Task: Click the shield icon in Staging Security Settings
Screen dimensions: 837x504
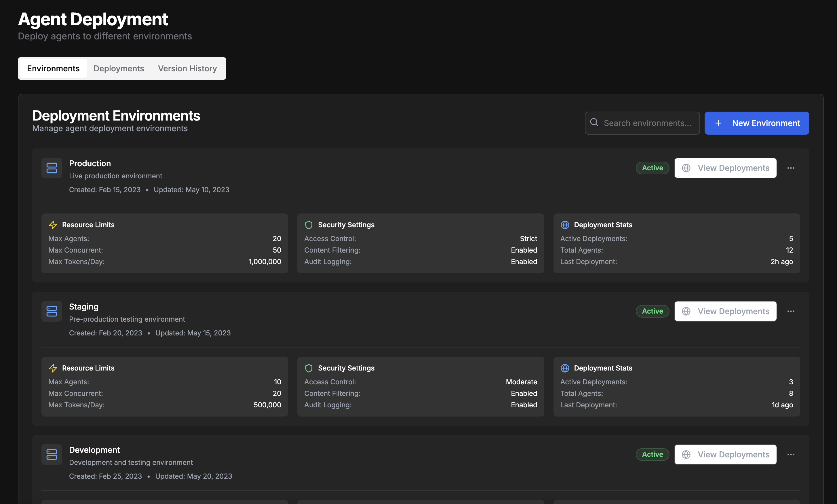Action: [x=309, y=368]
